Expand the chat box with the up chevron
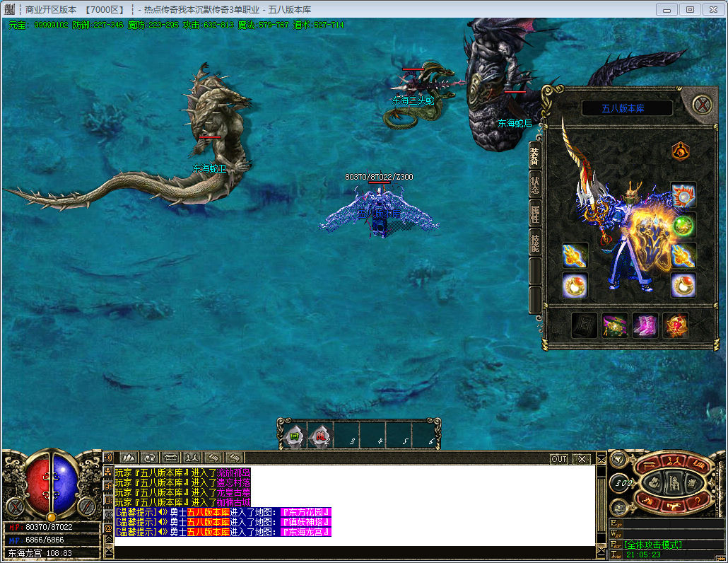 pos(108,540)
